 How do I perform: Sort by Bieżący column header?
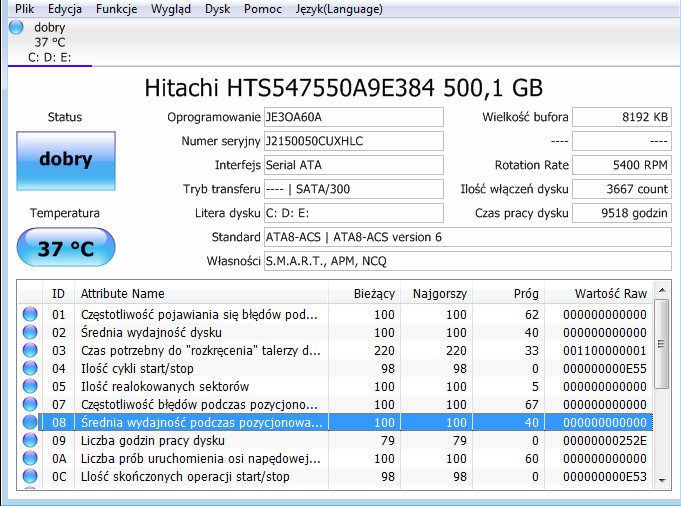click(x=364, y=294)
